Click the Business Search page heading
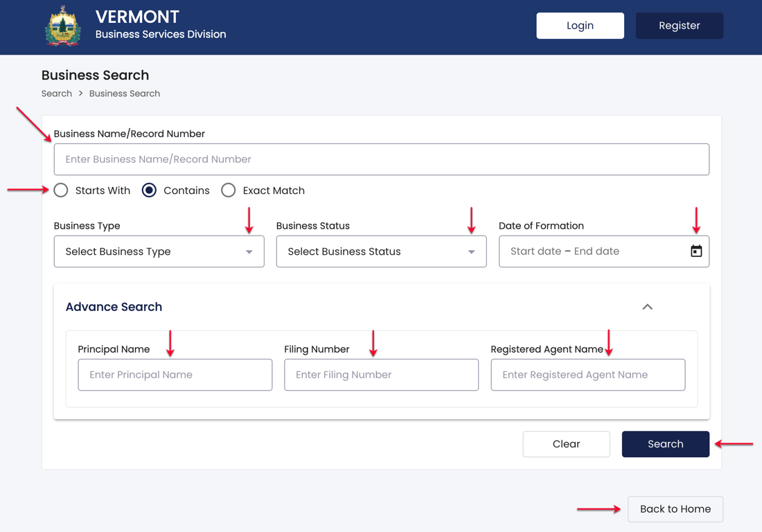 coord(96,76)
